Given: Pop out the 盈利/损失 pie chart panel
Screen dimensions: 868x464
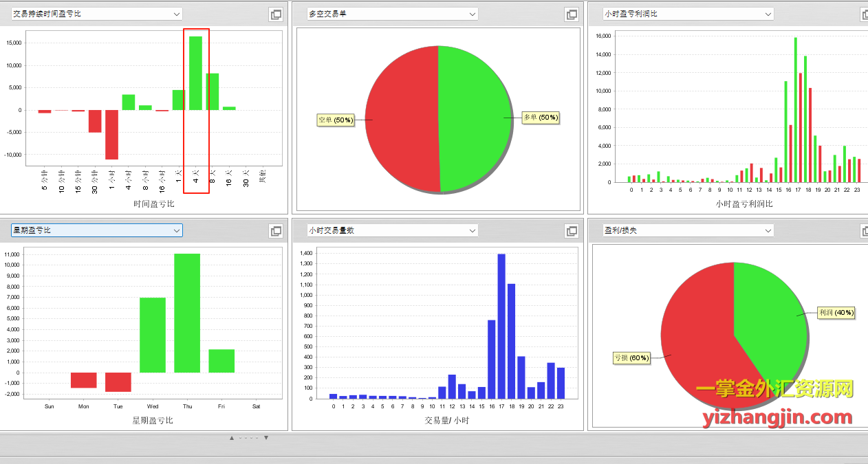Looking at the screenshot, I should coord(865,231).
